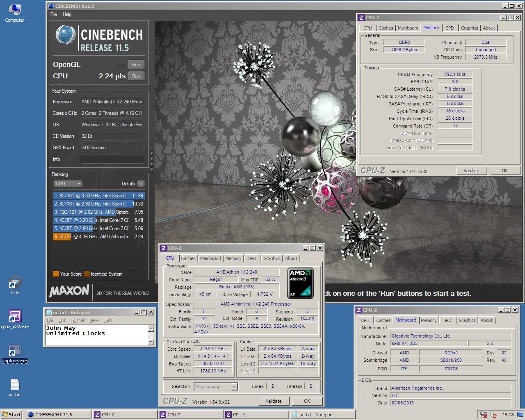Open the Notepad View menu

click(x=94, y=320)
